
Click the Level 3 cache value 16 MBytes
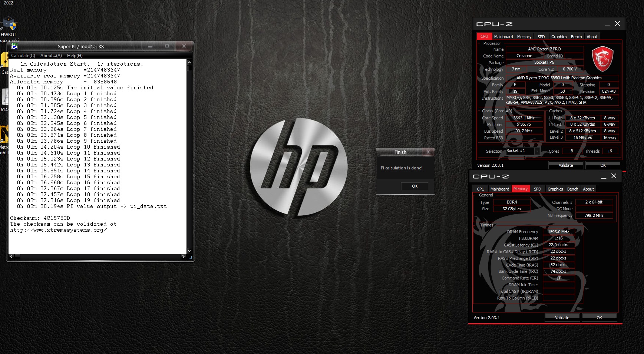[x=582, y=138]
